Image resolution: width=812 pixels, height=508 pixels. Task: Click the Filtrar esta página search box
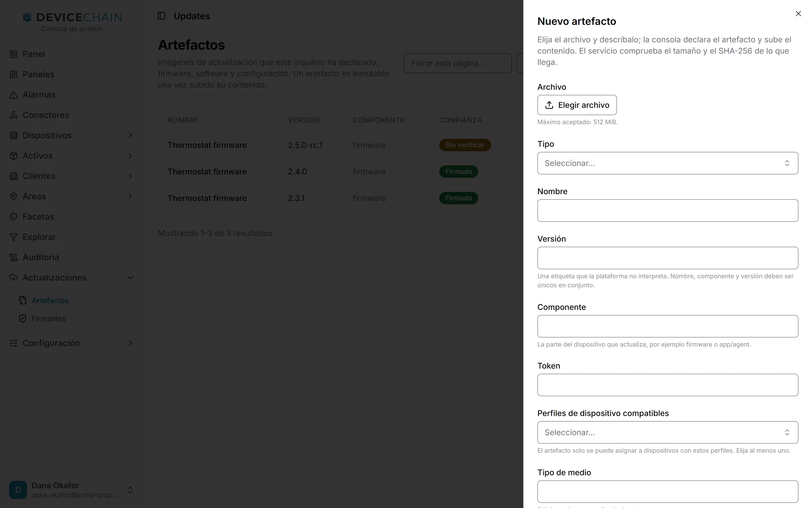458,63
